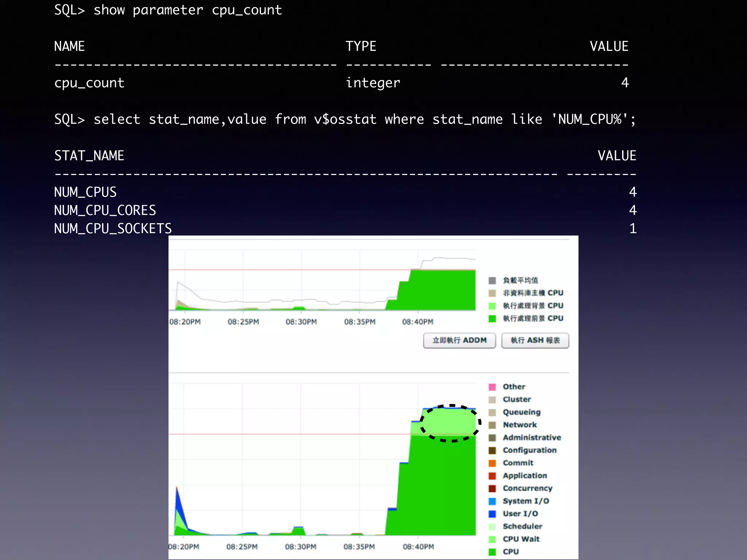Select the User I/O legend blue swatch
Viewport: 747px width, 560px height.
[492, 514]
